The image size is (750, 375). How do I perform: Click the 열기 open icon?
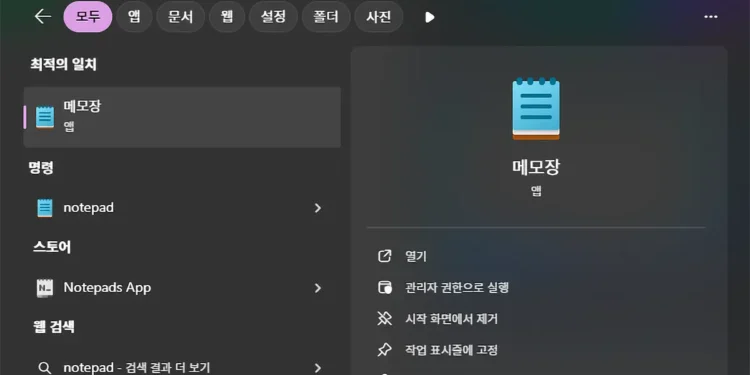point(385,256)
